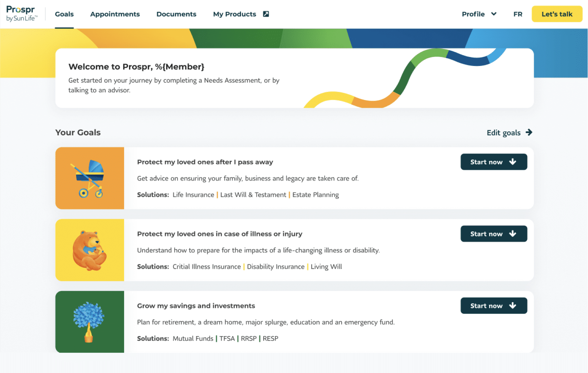Open the Goals tab
This screenshot has width=588, height=373.
click(64, 14)
